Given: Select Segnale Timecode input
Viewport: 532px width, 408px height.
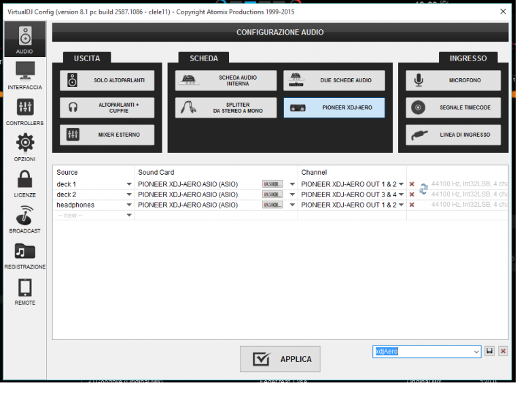Looking at the screenshot, I should click(453, 107).
